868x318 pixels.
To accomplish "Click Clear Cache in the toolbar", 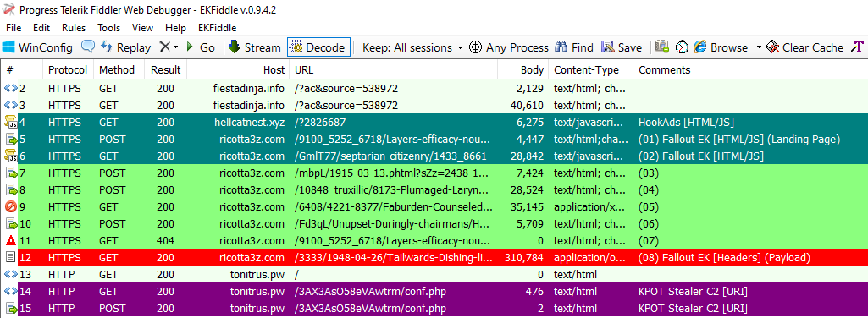I will 804,47.
